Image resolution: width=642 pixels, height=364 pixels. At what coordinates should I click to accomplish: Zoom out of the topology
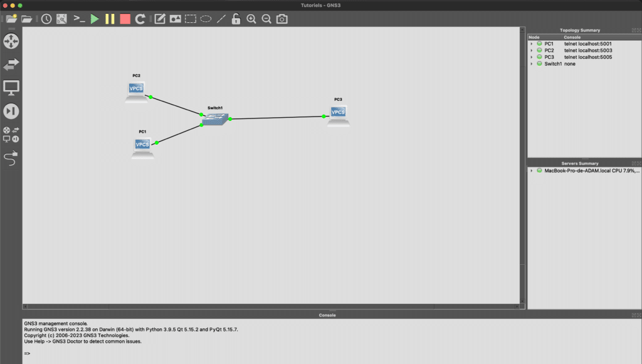266,19
